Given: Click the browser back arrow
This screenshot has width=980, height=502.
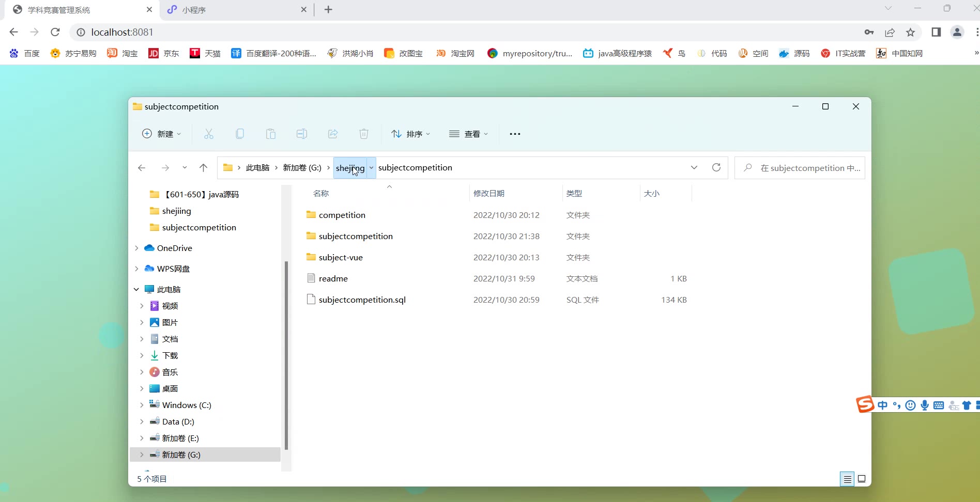Looking at the screenshot, I should [14, 32].
